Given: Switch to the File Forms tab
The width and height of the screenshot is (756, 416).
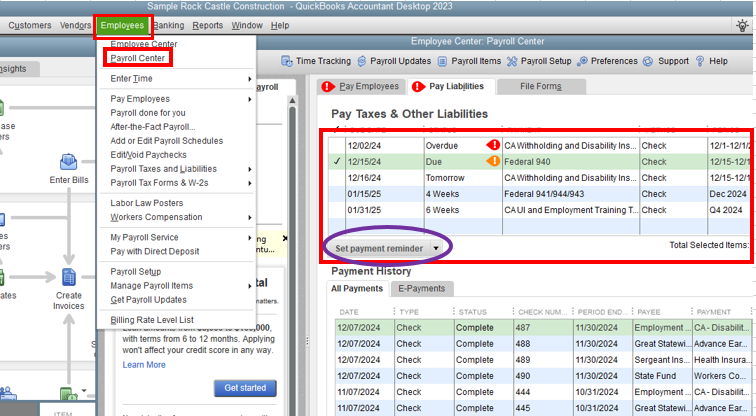Looking at the screenshot, I should tap(540, 87).
